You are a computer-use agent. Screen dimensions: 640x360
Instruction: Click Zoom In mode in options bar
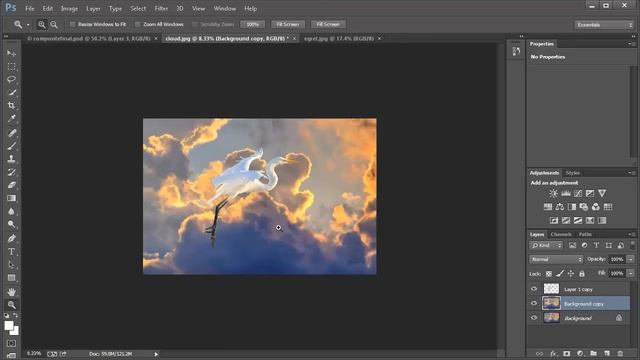click(42, 24)
